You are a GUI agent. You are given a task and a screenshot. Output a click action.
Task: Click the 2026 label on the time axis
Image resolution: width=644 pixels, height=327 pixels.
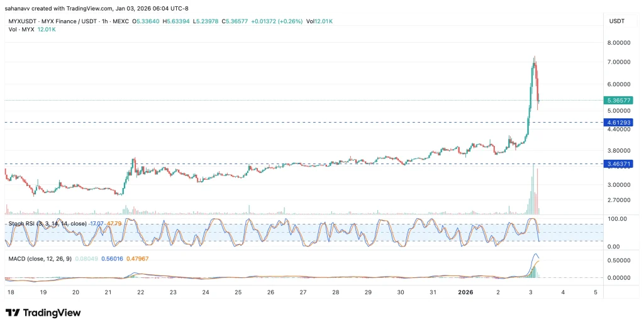465,292
